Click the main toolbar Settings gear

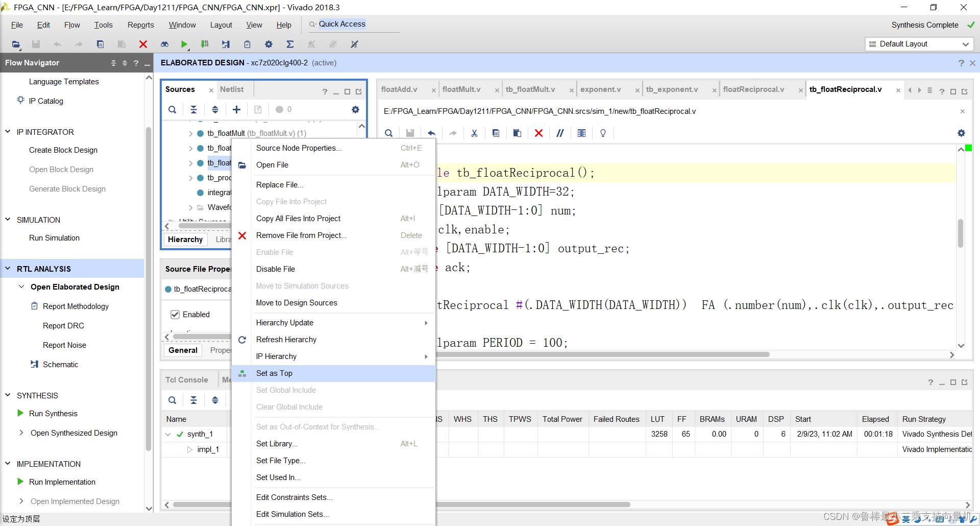pyautogui.click(x=268, y=44)
